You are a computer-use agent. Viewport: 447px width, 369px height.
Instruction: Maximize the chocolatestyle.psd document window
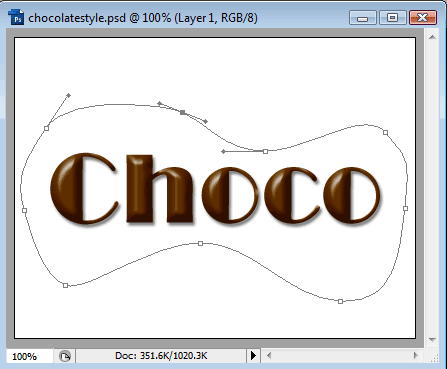(x=393, y=18)
